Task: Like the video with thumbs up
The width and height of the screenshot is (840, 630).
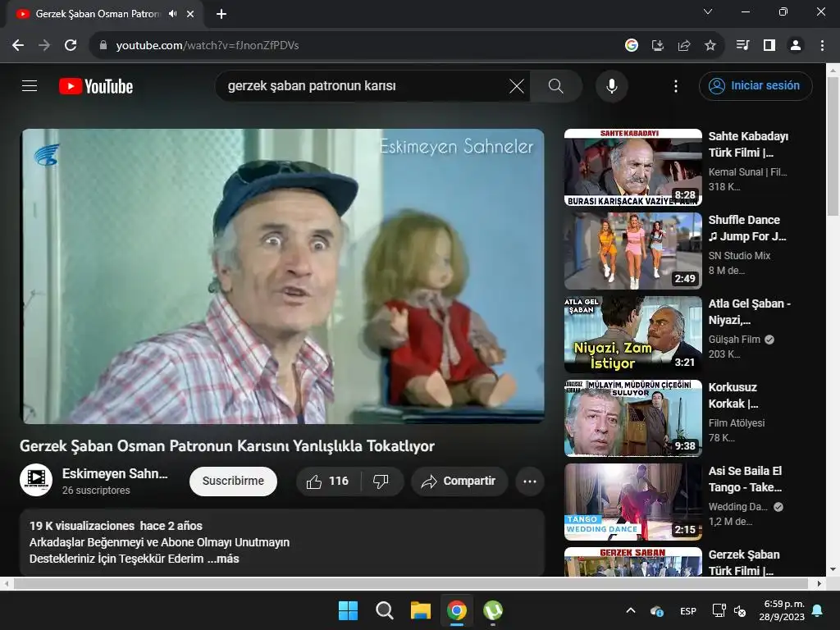Action: coord(327,481)
